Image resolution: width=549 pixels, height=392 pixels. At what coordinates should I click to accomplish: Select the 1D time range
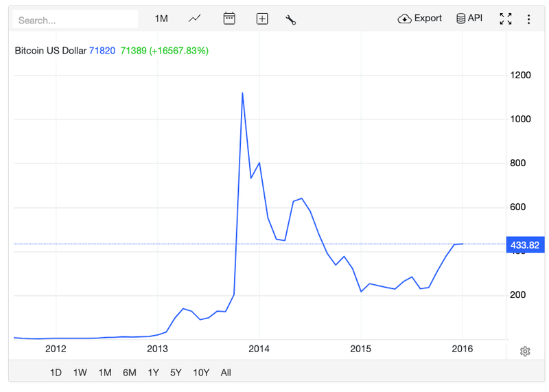click(56, 373)
